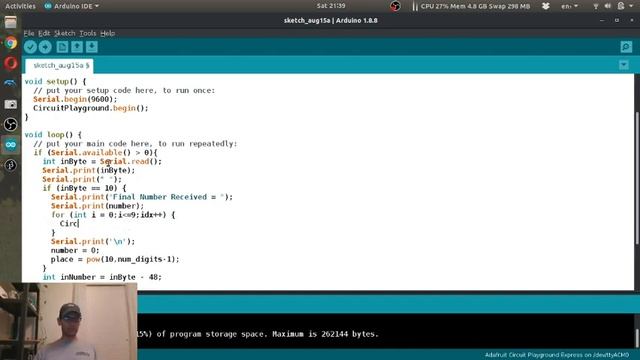This screenshot has width=640, height=360.
Task: Click the program storage space console message
Action: click(x=258, y=334)
